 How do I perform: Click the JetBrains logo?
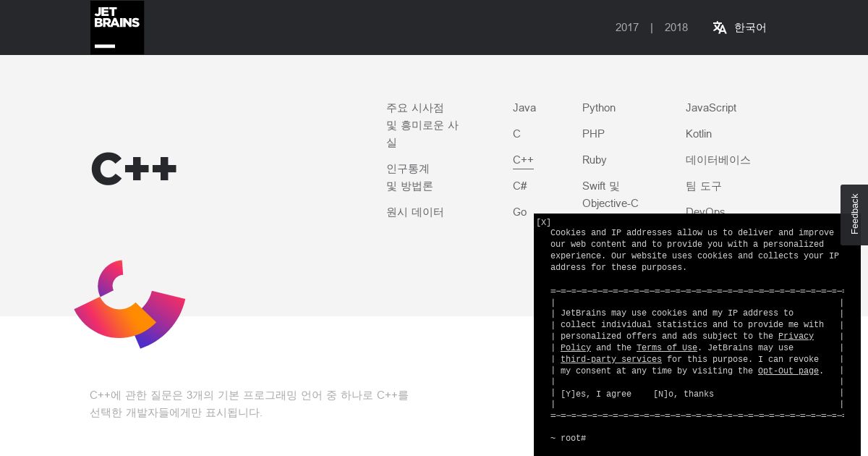click(117, 28)
